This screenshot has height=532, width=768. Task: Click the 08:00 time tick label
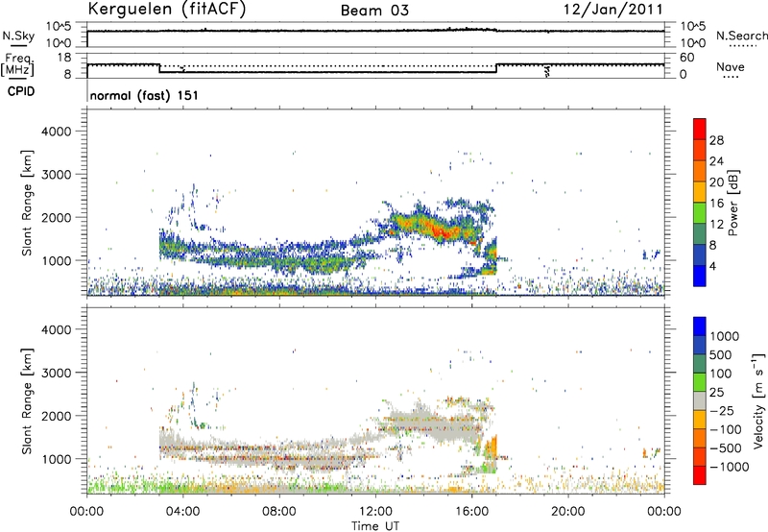279,512
